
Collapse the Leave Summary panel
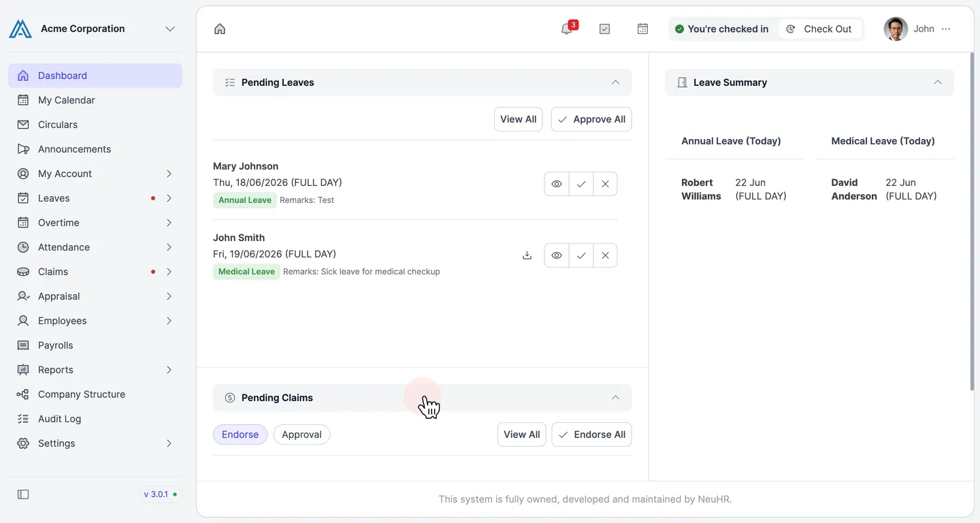coord(937,82)
